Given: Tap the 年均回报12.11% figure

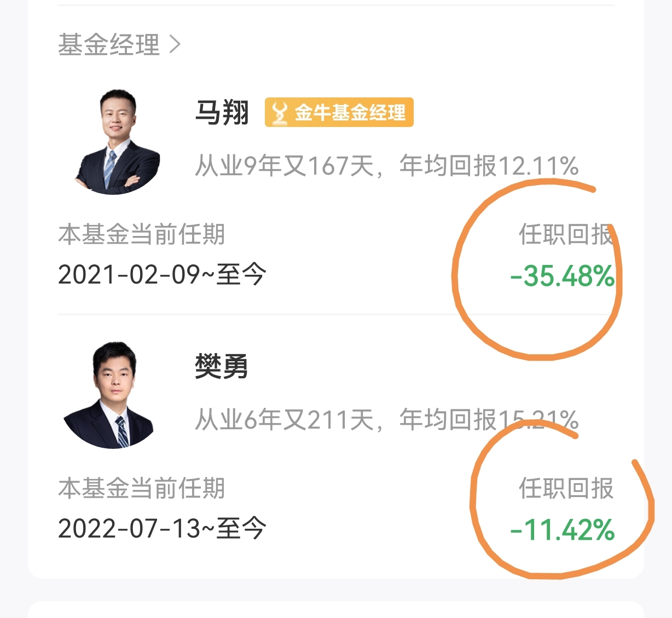Looking at the screenshot, I should (489, 165).
